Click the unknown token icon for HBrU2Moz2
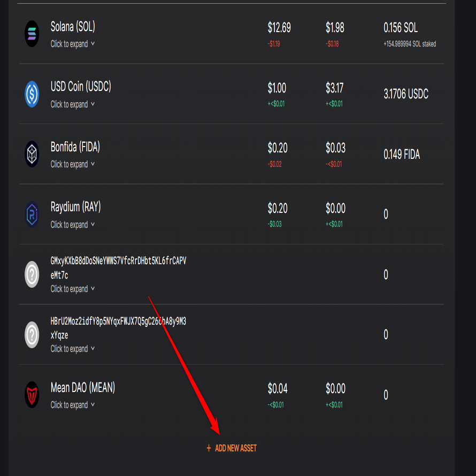 (32, 335)
